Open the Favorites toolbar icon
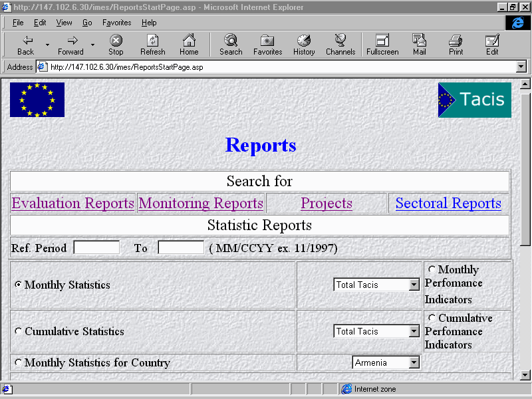This screenshot has width=532, height=399. pos(267,45)
